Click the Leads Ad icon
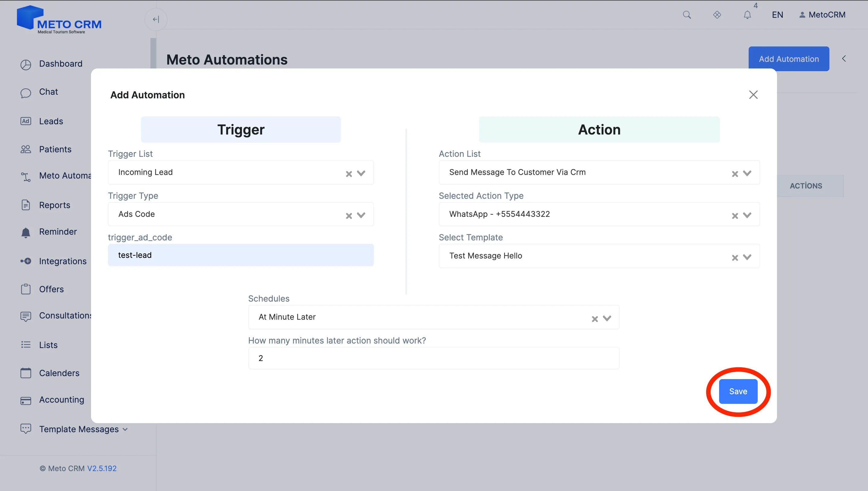This screenshot has height=491, width=868. (26, 121)
